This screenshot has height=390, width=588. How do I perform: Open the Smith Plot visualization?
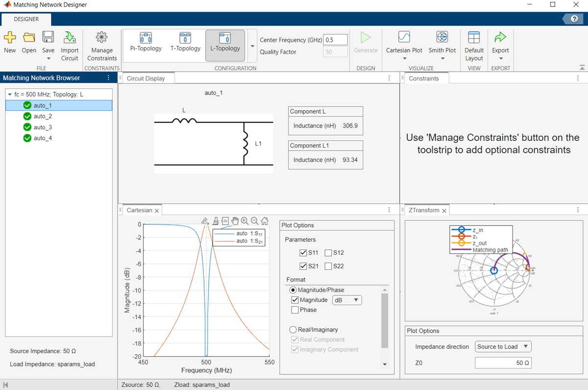pyautogui.click(x=442, y=42)
